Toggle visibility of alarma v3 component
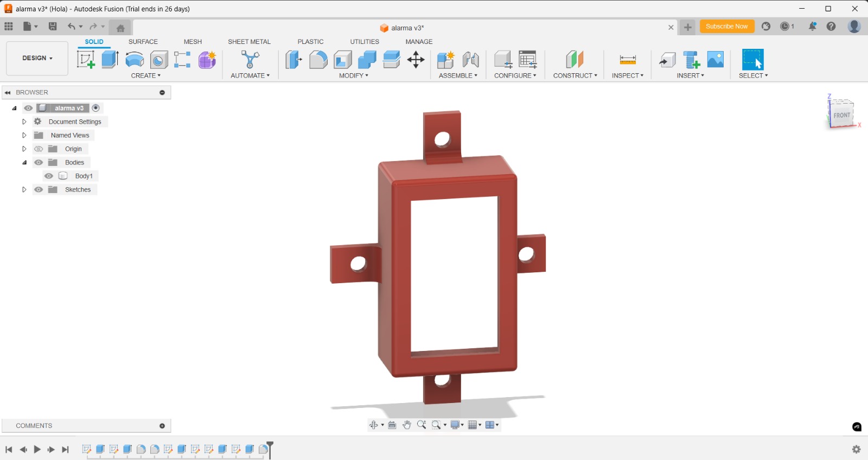 [x=28, y=108]
